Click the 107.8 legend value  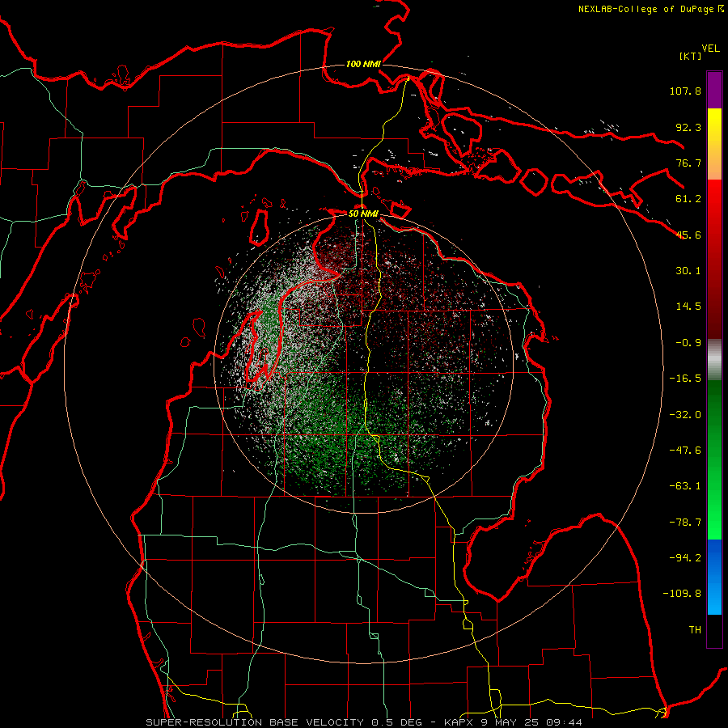click(685, 91)
